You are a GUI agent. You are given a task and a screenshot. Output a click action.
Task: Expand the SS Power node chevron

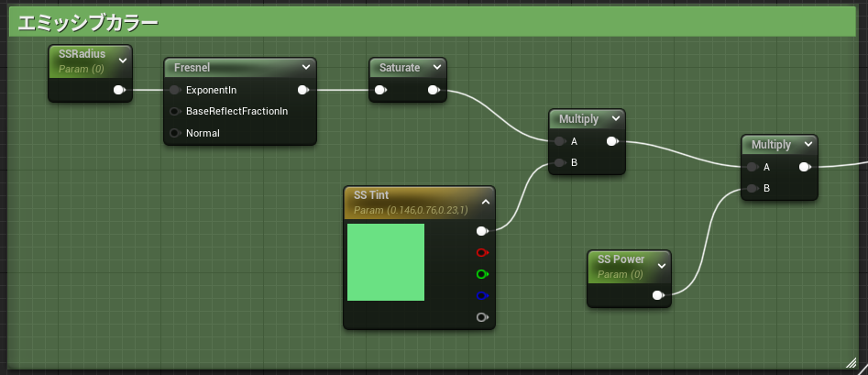coord(662,266)
